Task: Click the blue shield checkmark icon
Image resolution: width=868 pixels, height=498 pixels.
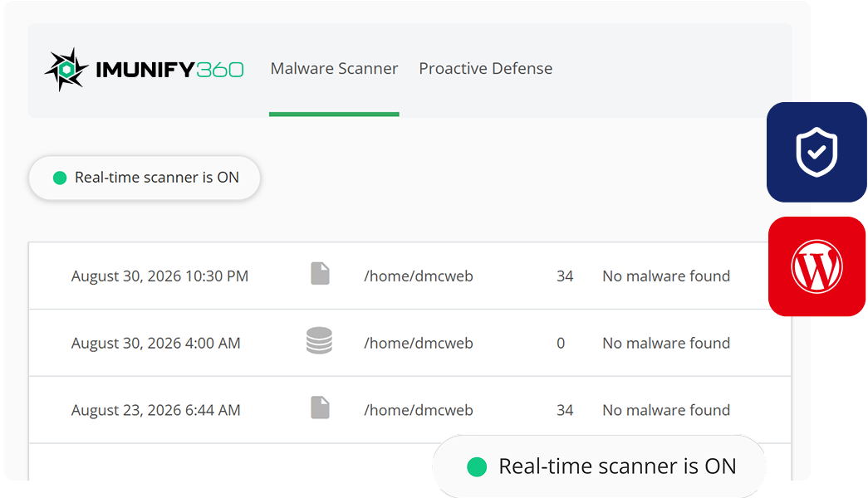Action: [x=817, y=152]
